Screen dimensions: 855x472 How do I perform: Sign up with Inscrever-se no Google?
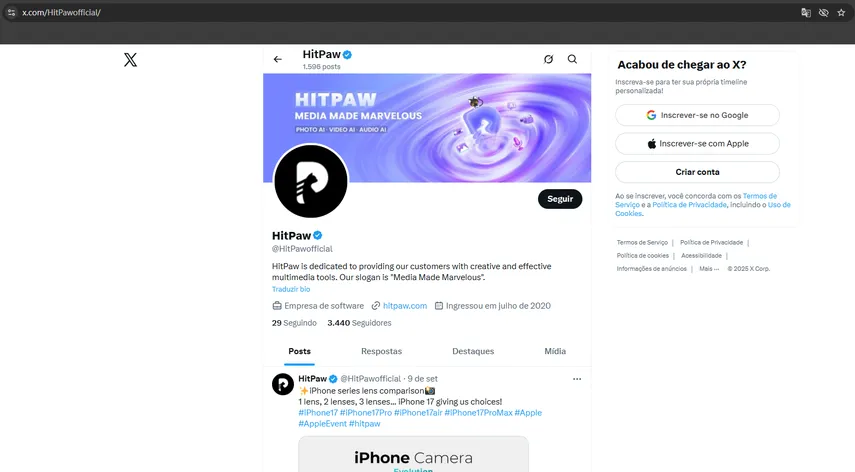coord(697,115)
